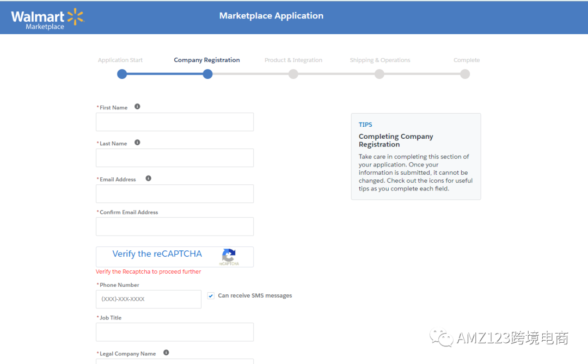Screen dimensions: 588x364
Task: Click into the Email Address field
Action: pos(174,194)
